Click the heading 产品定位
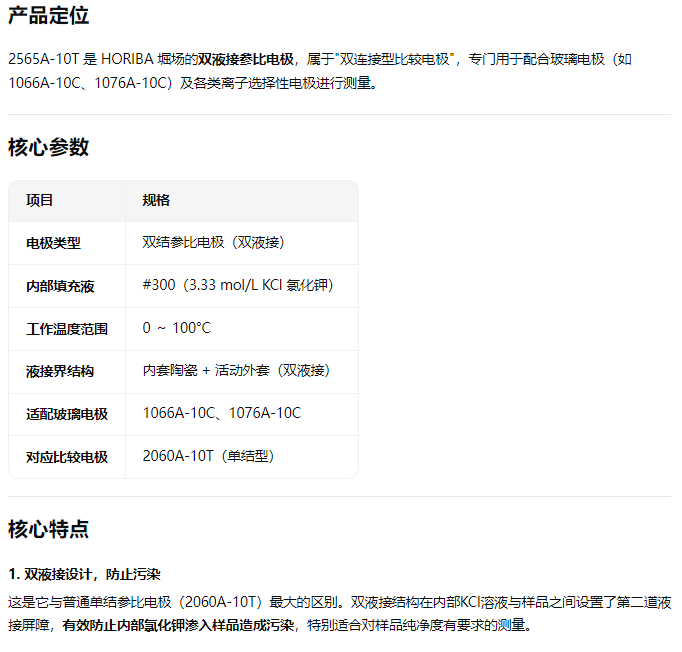 click(48, 16)
